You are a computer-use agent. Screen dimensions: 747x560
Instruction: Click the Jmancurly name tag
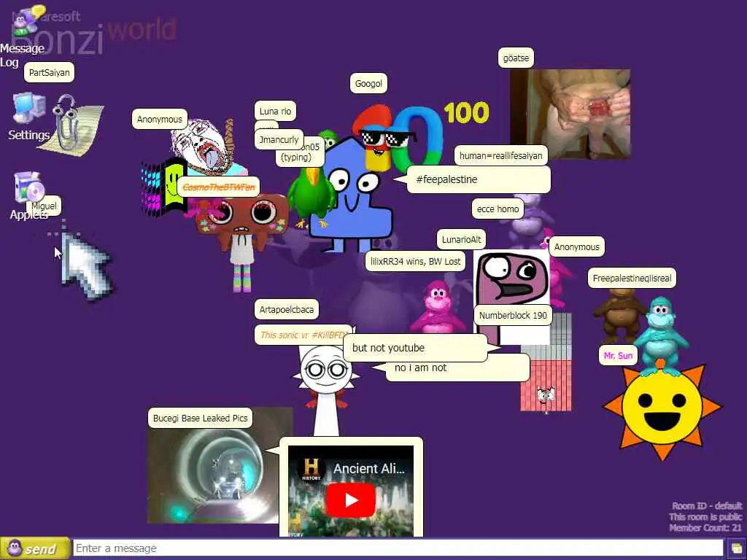[279, 139]
